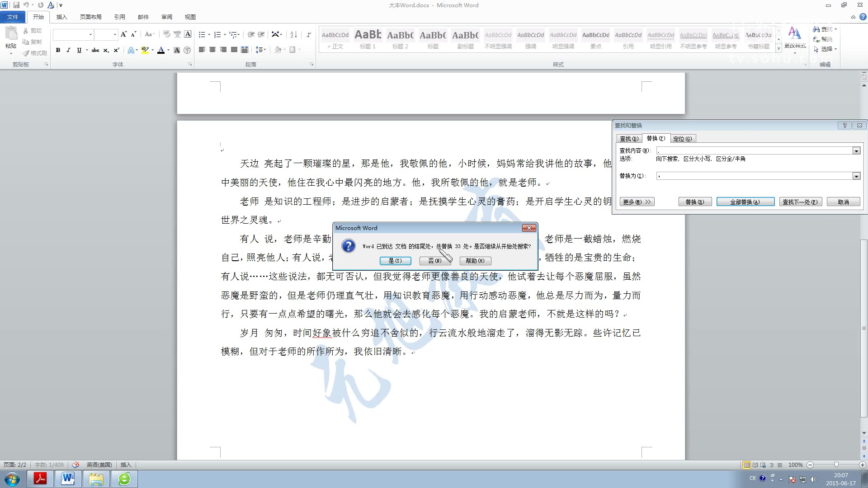Open the text highlight color tool
The image size is (868, 488).
click(x=144, y=50)
